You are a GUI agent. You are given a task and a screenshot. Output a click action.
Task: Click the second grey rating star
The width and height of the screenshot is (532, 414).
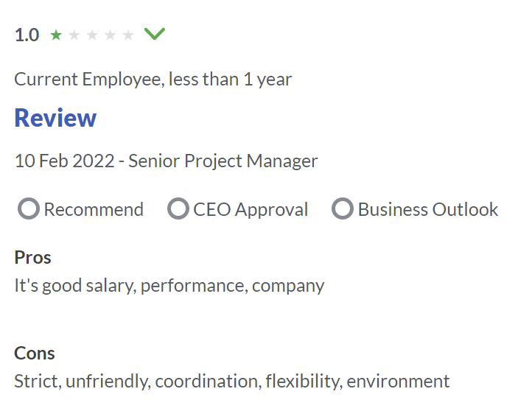click(x=74, y=35)
